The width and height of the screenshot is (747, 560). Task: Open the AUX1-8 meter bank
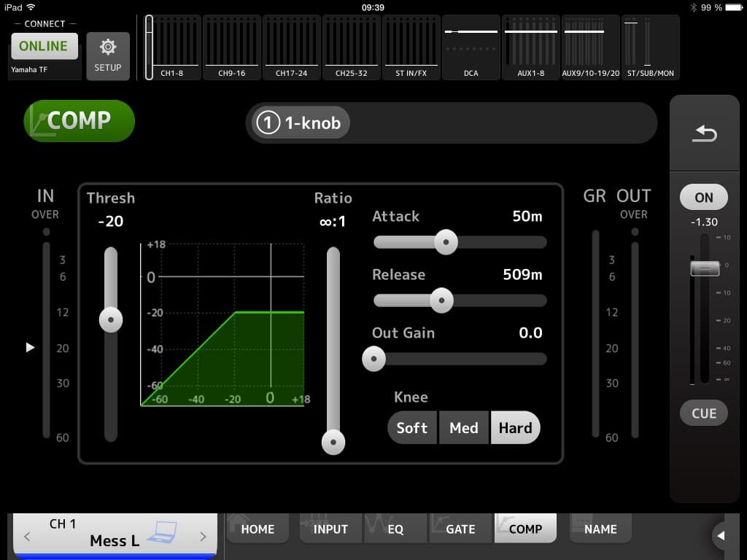click(x=531, y=47)
